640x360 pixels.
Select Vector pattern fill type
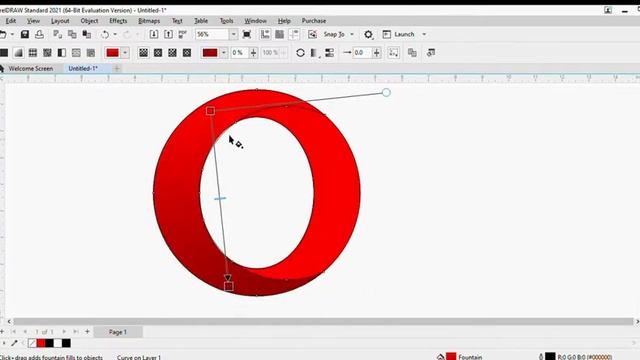click(x=33, y=53)
